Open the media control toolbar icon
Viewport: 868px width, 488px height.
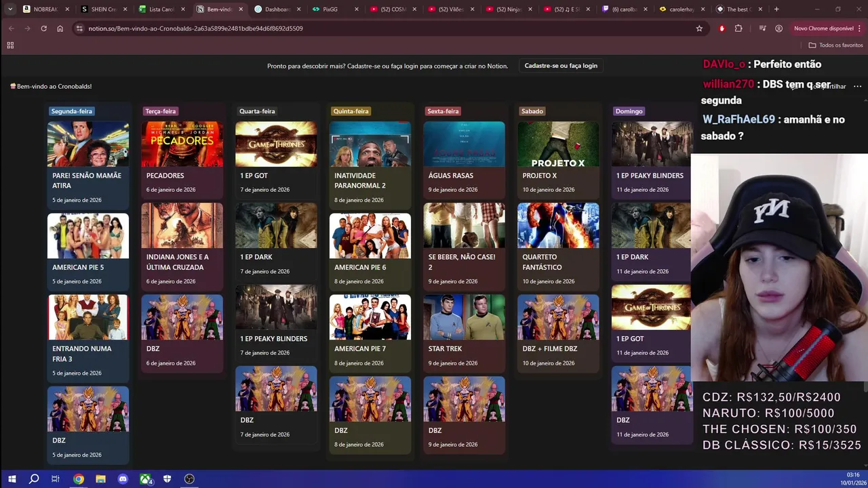pos(762,28)
